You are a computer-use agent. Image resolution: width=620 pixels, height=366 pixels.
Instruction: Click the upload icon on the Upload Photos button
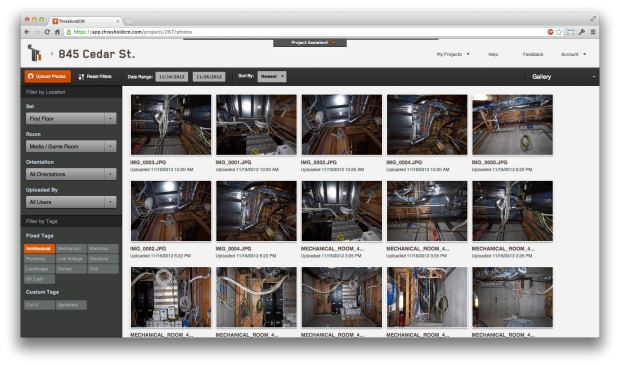(x=30, y=76)
